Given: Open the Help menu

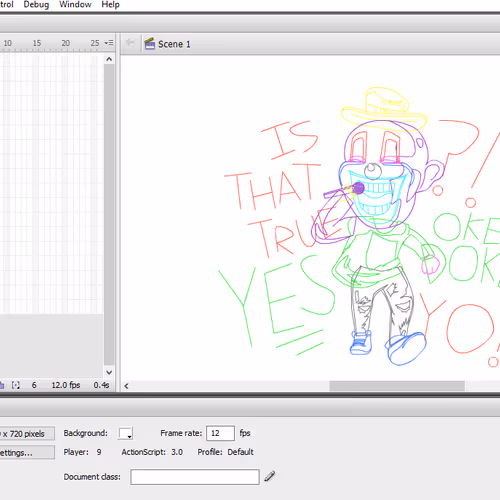Looking at the screenshot, I should (x=110, y=5).
